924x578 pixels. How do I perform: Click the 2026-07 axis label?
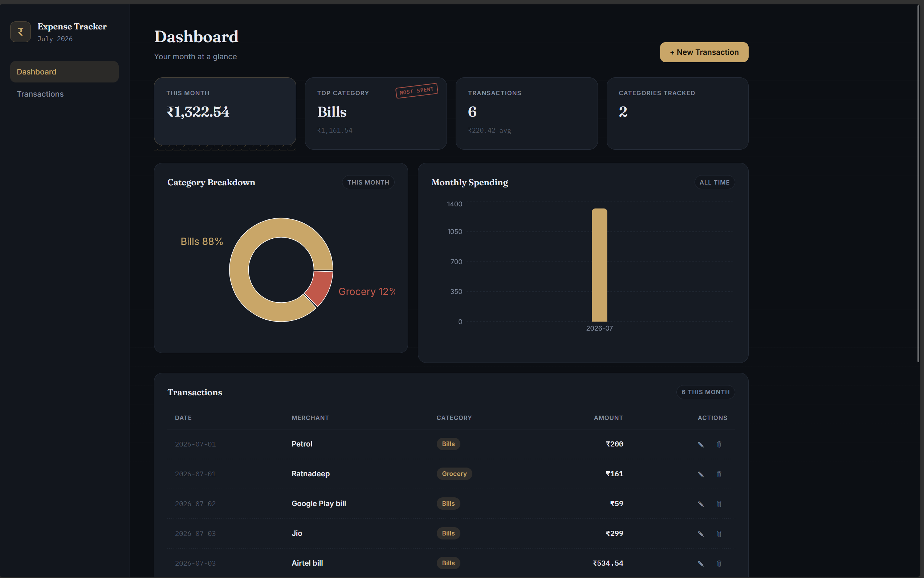pyautogui.click(x=599, y=328)
